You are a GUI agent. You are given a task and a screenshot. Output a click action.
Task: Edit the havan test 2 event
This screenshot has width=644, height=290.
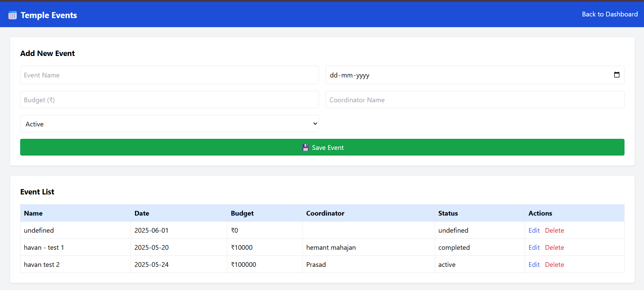534,265
